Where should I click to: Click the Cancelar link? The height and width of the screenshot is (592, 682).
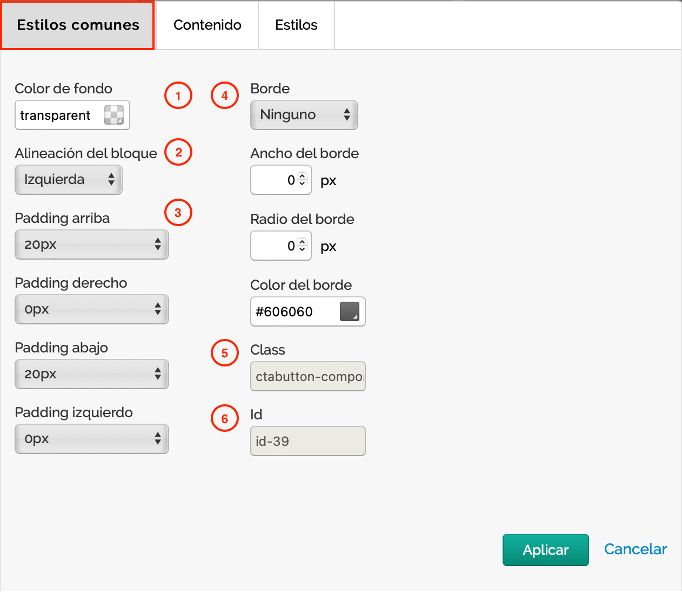(635, 549)
